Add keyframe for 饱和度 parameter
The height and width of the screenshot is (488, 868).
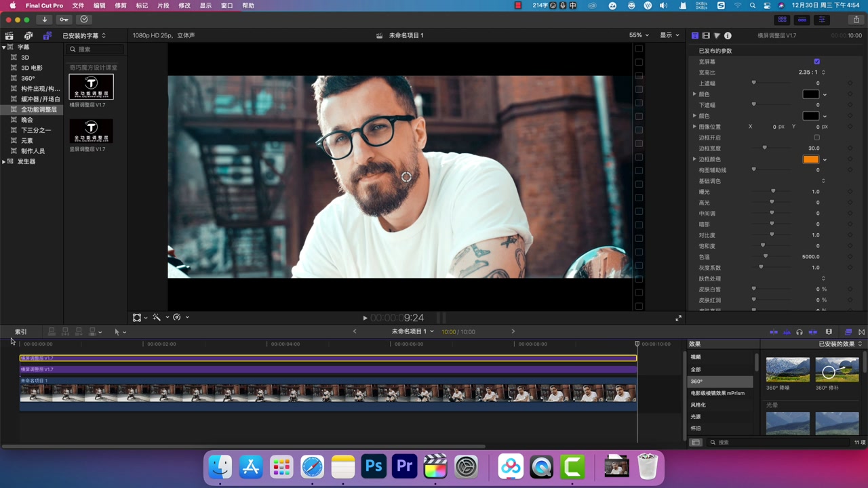coord(850,246)
